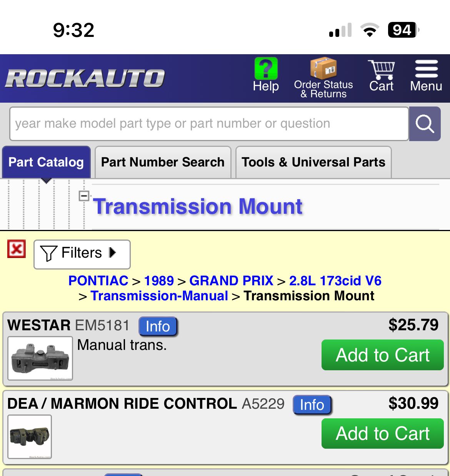
Task: Add DEA A5229 mount to cart
Action: pyautogui.click(x=383, y=433)
